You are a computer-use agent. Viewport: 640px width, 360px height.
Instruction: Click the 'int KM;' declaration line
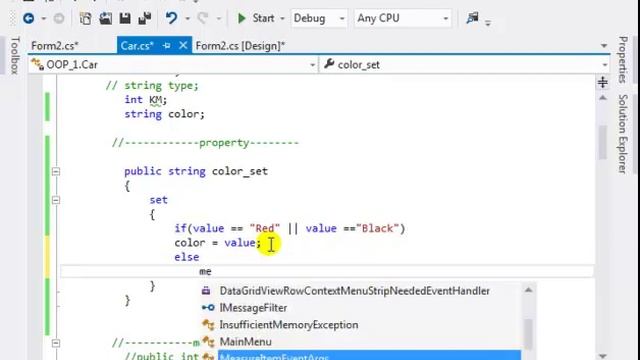pos(146,100)
